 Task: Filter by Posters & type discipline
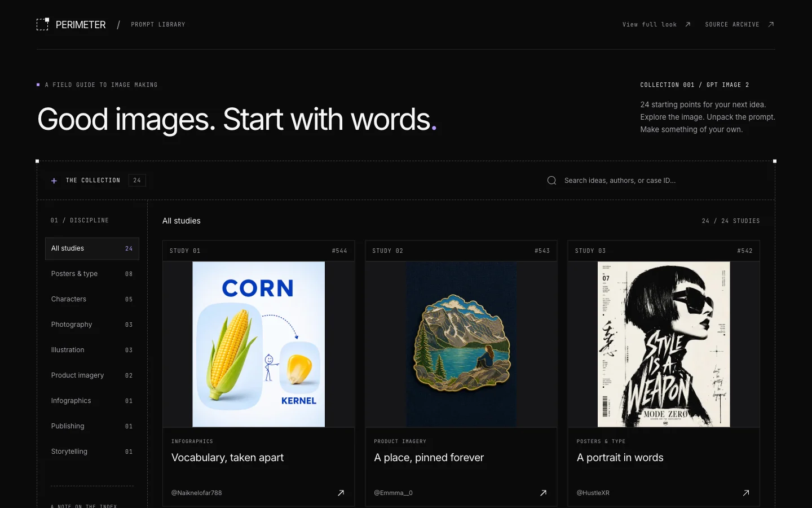click(x=92, y=274)
